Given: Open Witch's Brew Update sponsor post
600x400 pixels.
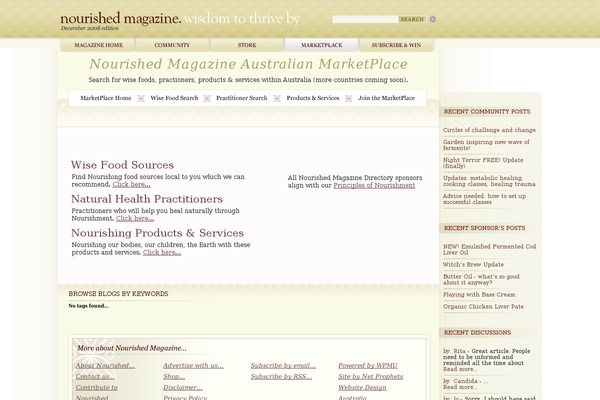Looking at the screenshot, I should click(x=473, y=264).
